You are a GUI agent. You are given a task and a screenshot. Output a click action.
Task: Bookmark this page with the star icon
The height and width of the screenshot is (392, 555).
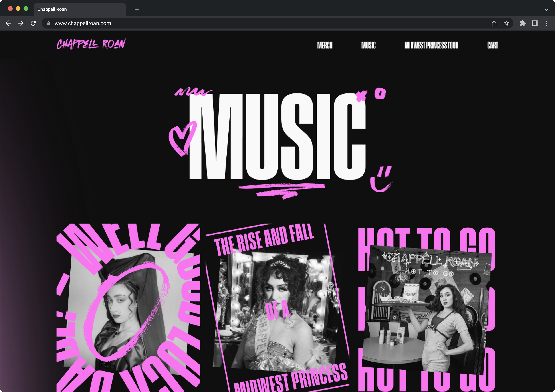pyautogui.click(x=506, y=23)
